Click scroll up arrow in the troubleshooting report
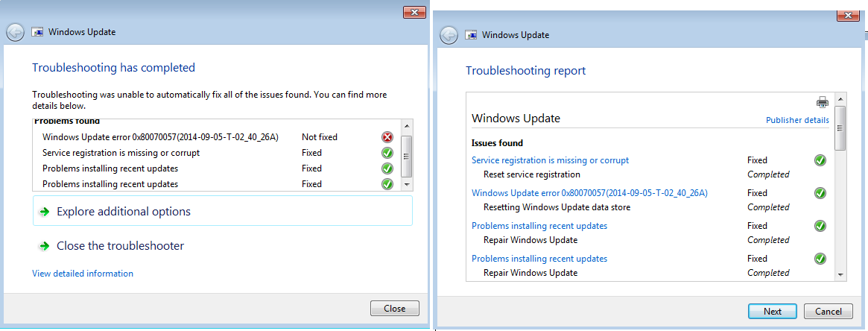 tap(840, 100)
